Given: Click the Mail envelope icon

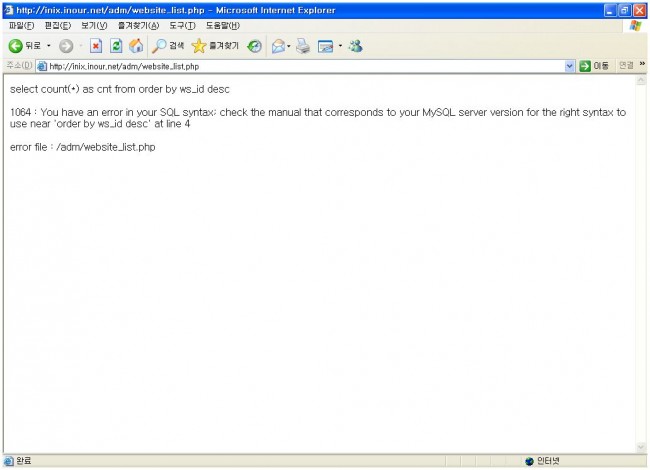Looking at the screenshot, I should [x=279, y=46].
